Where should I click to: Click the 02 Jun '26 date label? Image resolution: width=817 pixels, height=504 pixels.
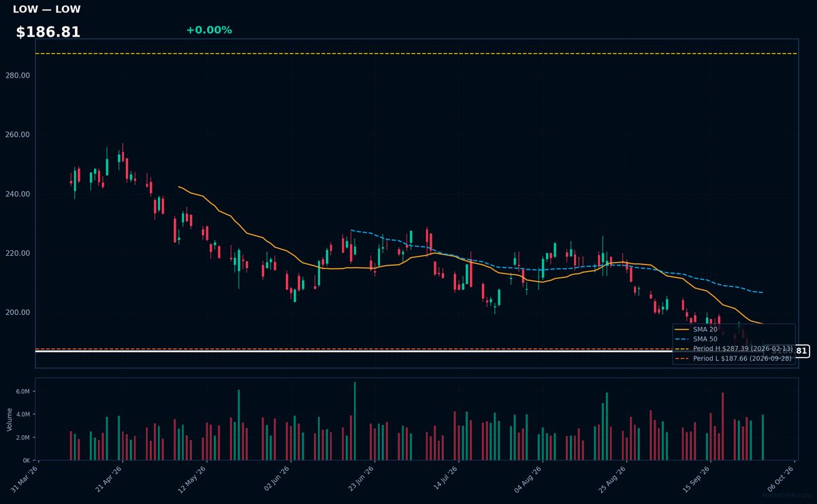(278, 480)
